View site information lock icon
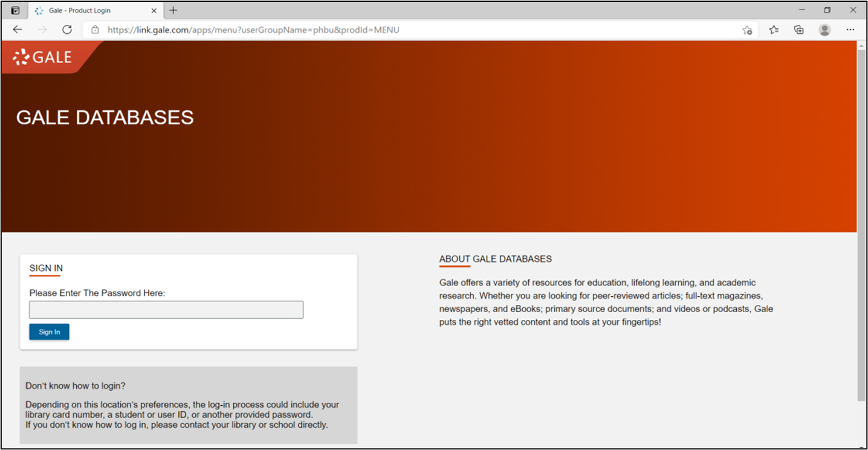 coord(95,30)
